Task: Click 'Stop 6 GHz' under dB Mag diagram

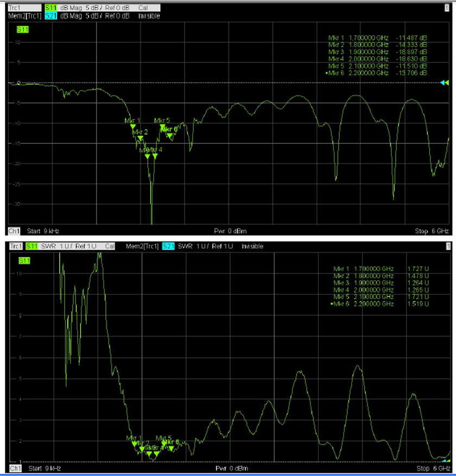Action: tap(432, 231)
